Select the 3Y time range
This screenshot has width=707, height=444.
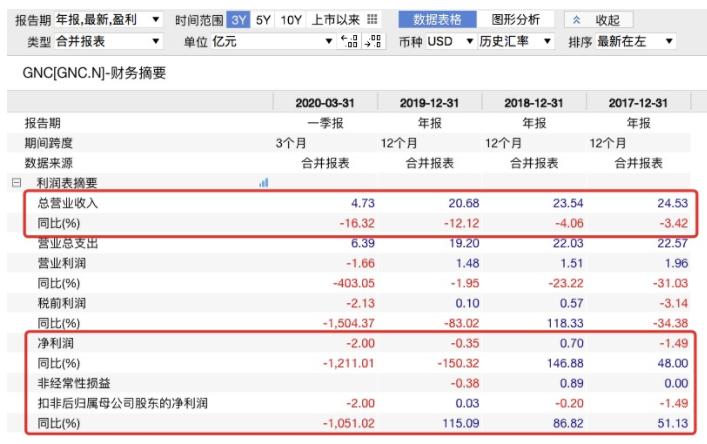[239, 20]
